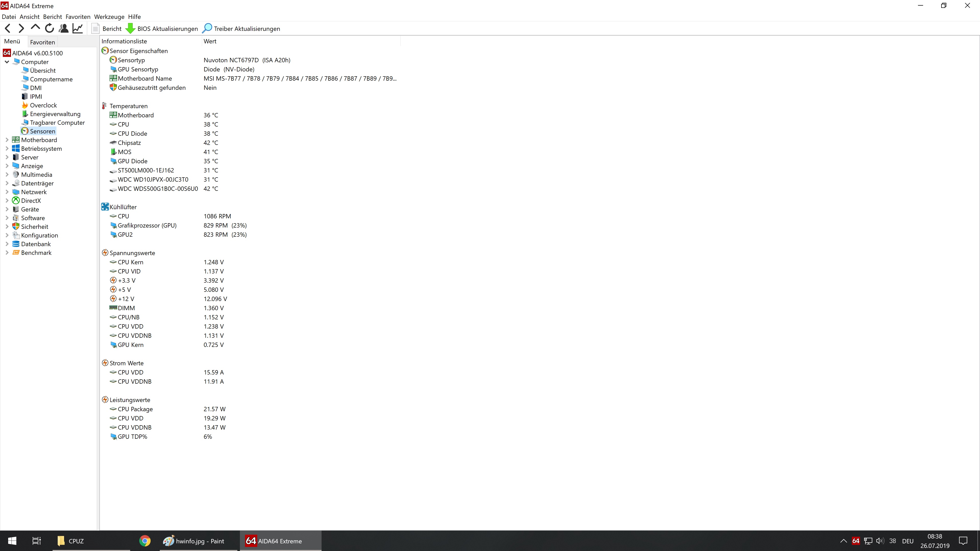Open Treiber Aktualisierungen
980x551 pixels.
[241, 29]
